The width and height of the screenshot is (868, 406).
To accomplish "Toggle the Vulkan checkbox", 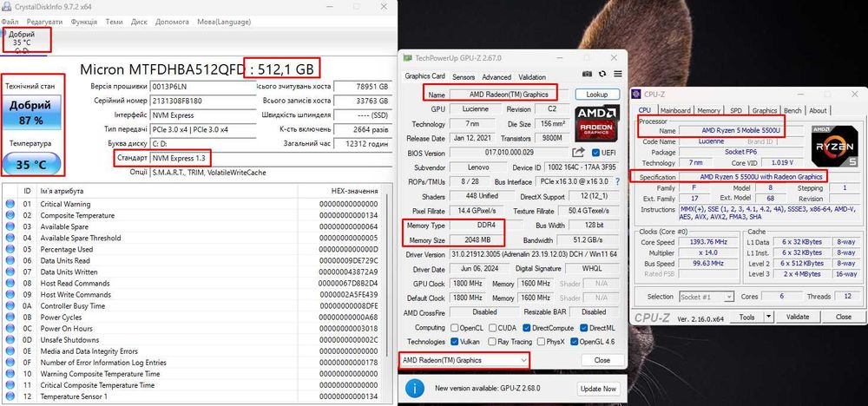I will [x=455, y=341].
